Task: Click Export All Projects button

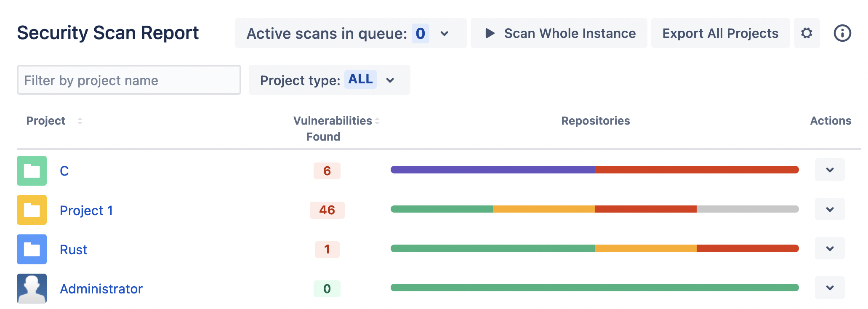Action: [x=720, y=33]
